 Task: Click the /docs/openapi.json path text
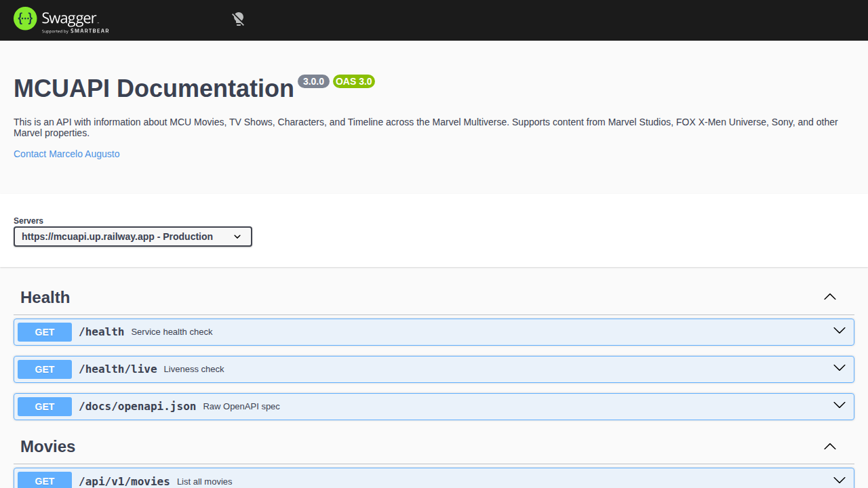pos(138,406)
